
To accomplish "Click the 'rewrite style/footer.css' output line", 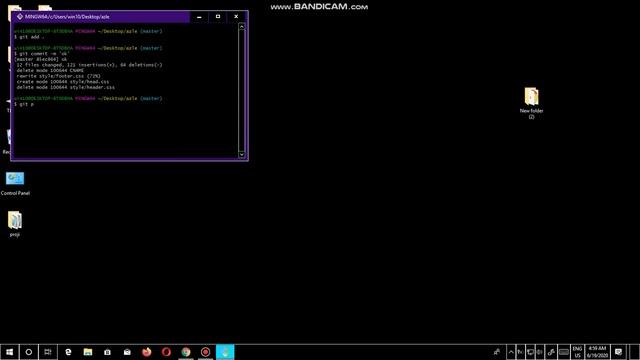I will pyautogui.click(x=58, y=76).
